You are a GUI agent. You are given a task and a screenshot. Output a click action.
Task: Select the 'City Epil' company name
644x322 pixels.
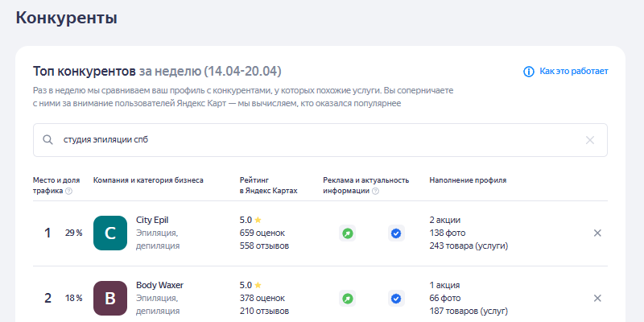coord(152,220)
